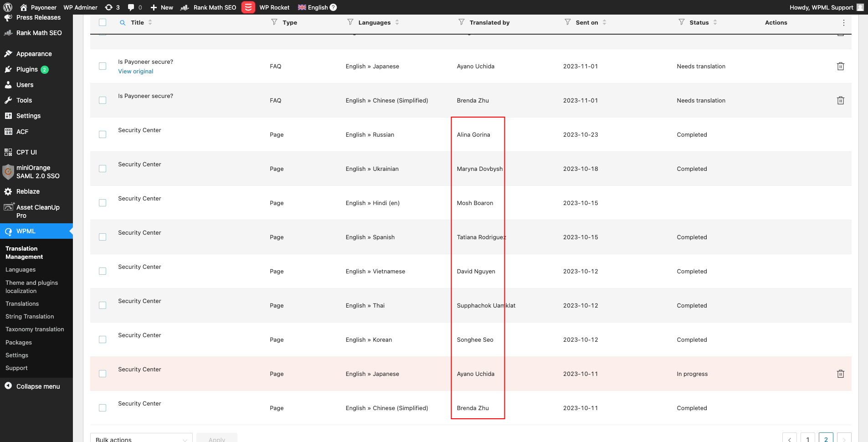Open updates icon showing 3
This screenshot has width=868, height=442.
tap(109, 7)
